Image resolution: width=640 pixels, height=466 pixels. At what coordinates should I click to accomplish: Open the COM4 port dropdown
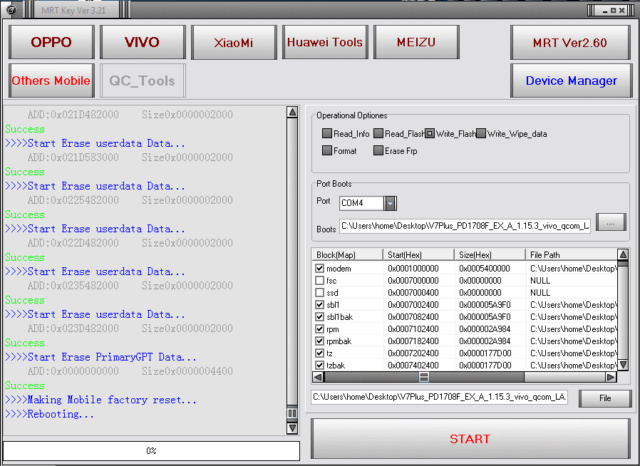tap(390, 203)
